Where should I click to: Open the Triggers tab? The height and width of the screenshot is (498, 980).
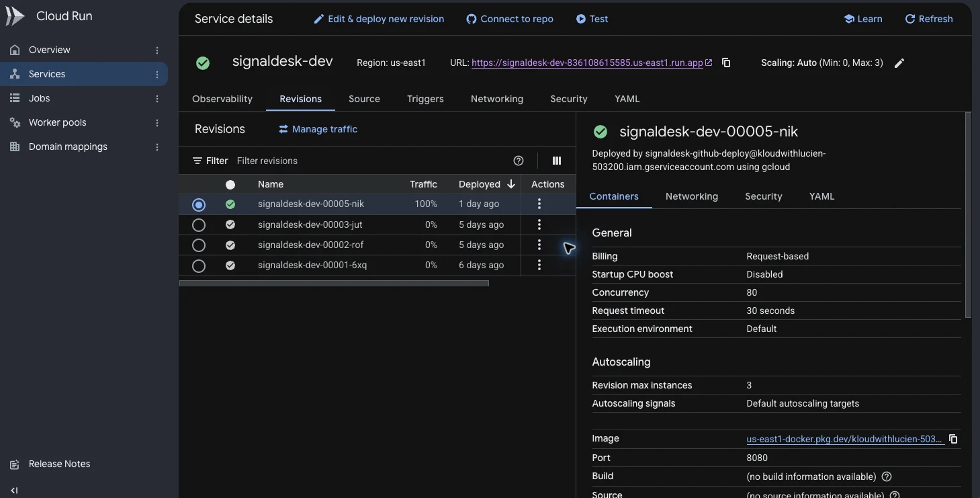425,99
